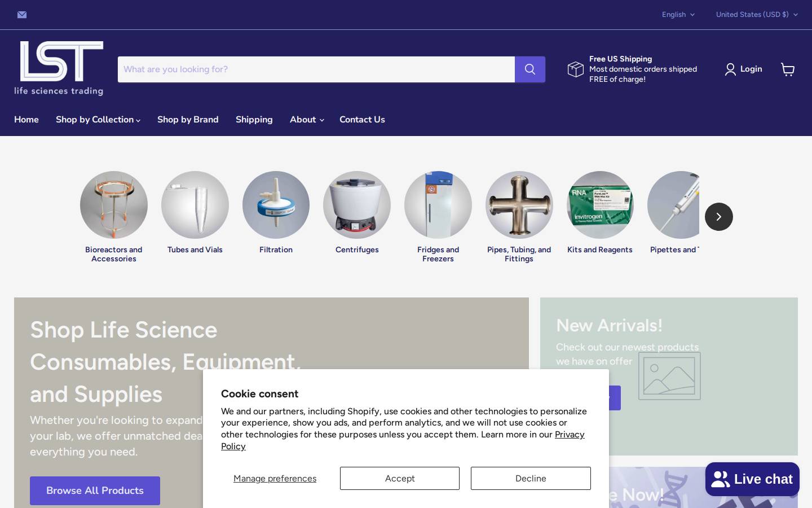Image resolution: width=812 pixels, height=508 pixels.
Task: Open the shopping cart
Action: point(788,69)
